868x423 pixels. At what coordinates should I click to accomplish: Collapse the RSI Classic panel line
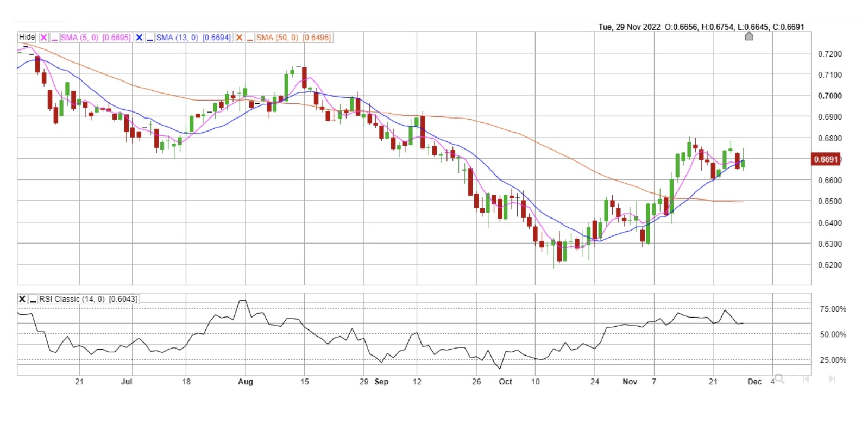coord(33,299)
